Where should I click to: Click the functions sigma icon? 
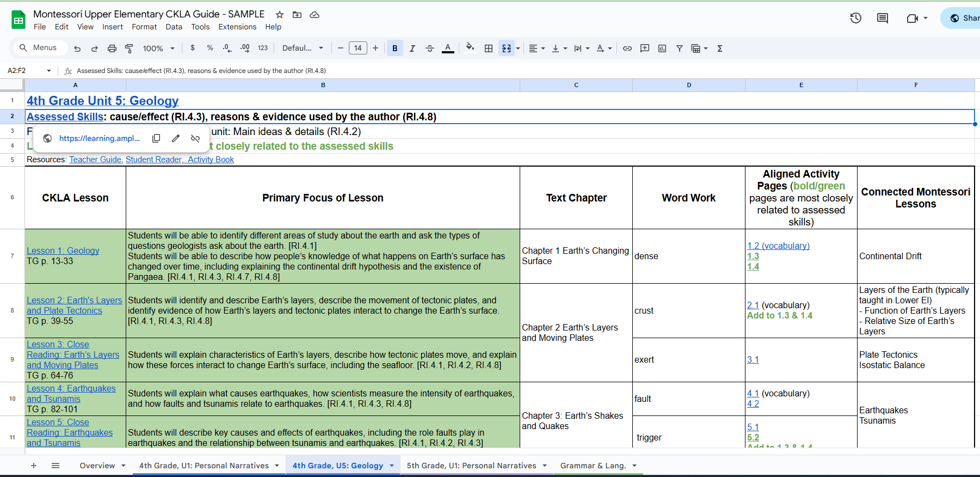[719, 48]
